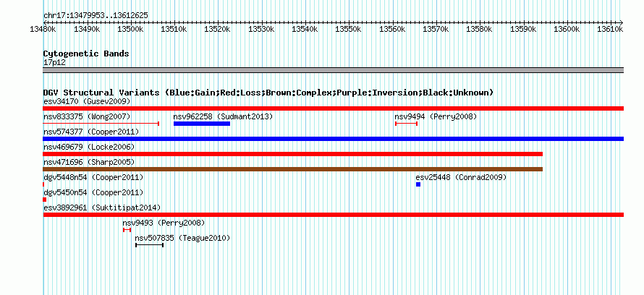Click the 13510k ruler position

tap(174, 29)
